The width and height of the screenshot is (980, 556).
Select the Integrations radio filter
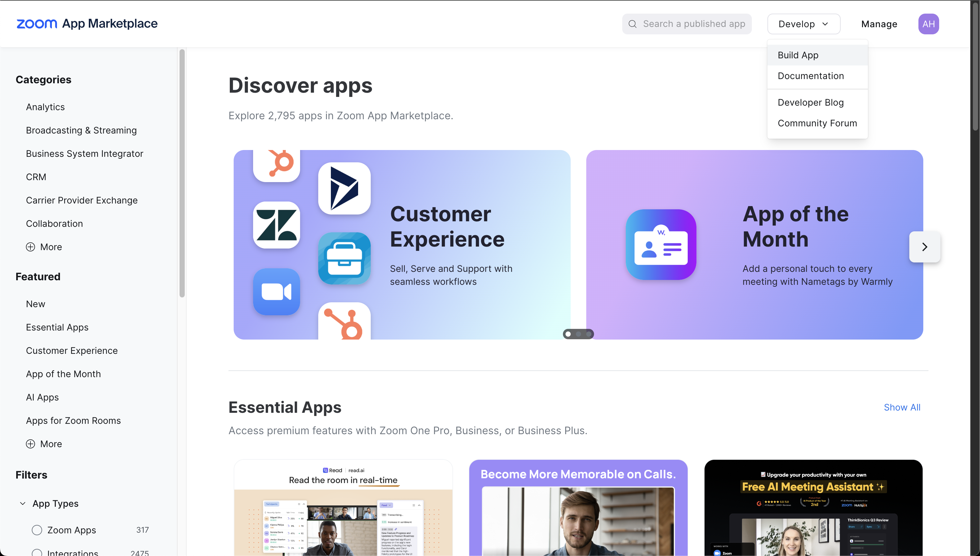37,552
